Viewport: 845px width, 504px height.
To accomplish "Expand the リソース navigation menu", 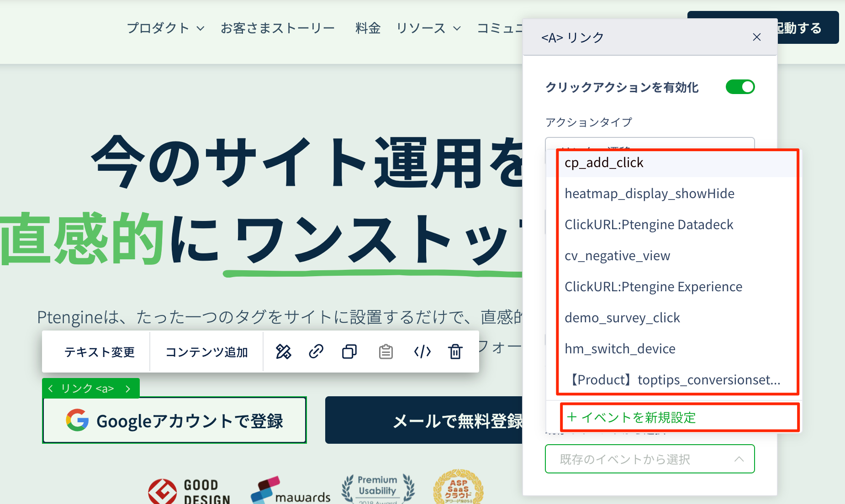I will [x=428, y=28].
